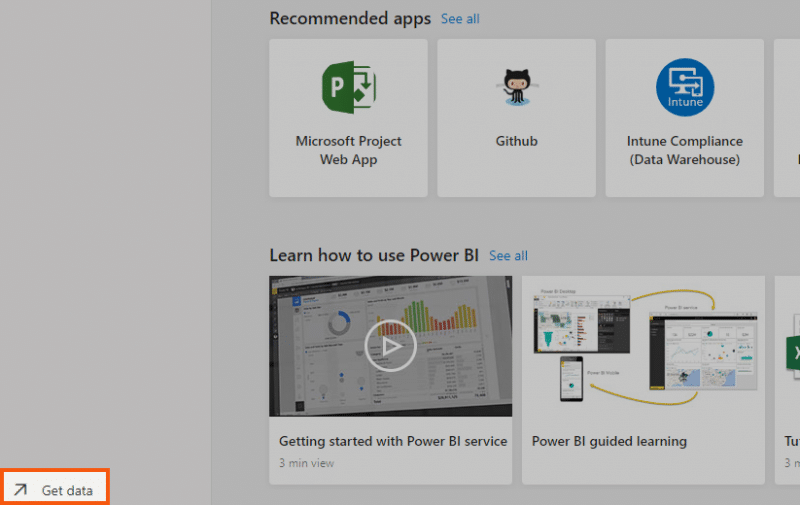
Task: Click the Github octocat icon
Action: pos(516,88)
